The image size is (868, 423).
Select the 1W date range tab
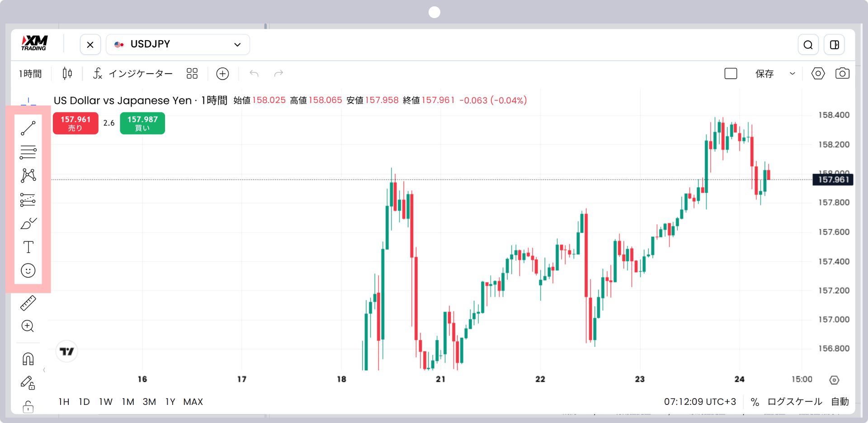(x=106, y=402)
